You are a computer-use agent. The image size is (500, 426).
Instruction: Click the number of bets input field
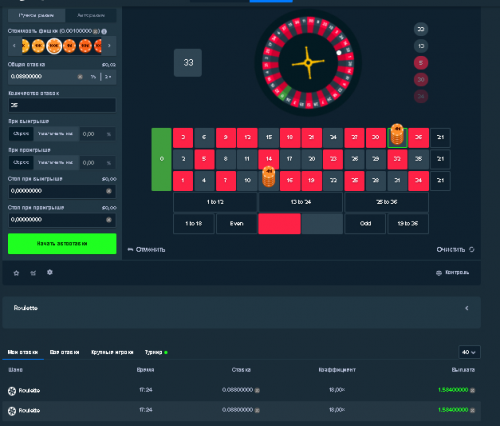pos(62,105)
